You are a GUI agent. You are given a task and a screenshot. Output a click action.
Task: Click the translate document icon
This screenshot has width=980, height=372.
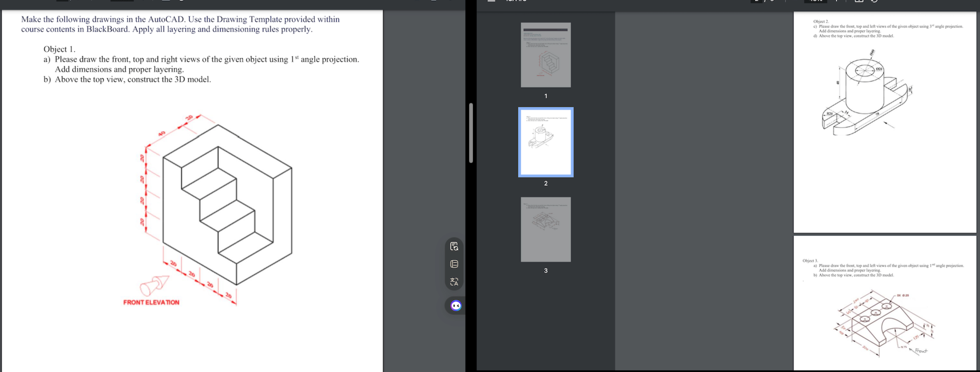pos(454,282)
